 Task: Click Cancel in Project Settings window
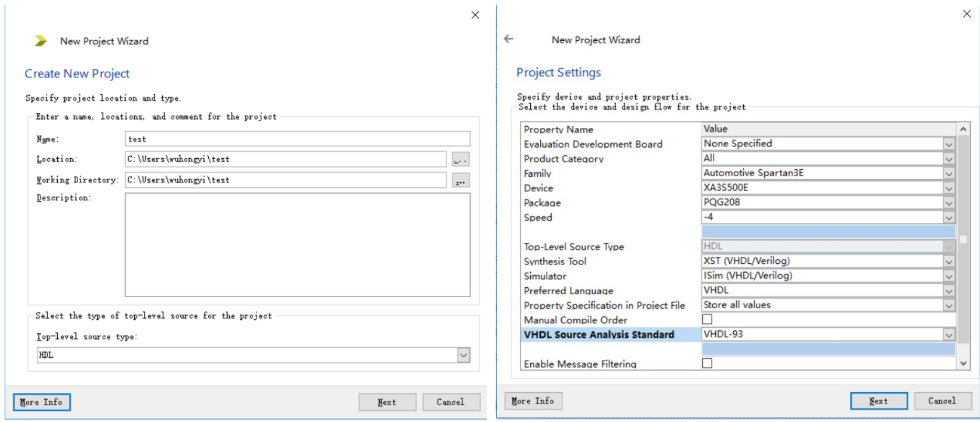943,400
